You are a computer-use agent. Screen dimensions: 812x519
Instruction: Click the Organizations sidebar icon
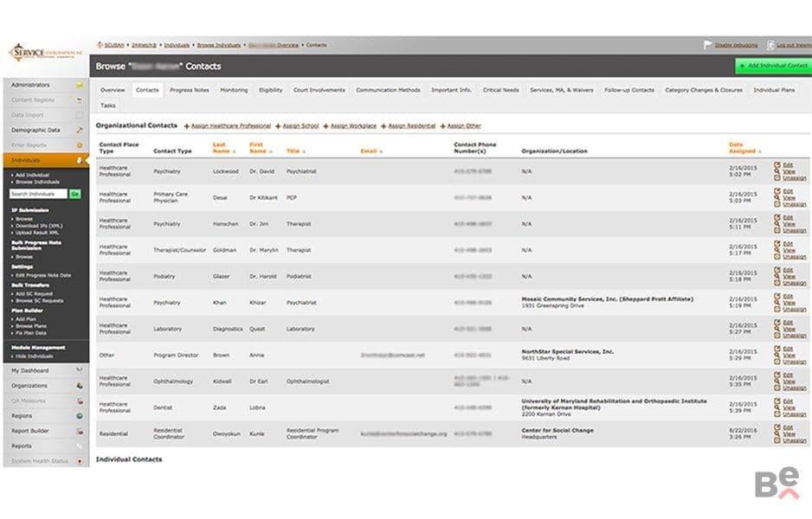[80, 386]
